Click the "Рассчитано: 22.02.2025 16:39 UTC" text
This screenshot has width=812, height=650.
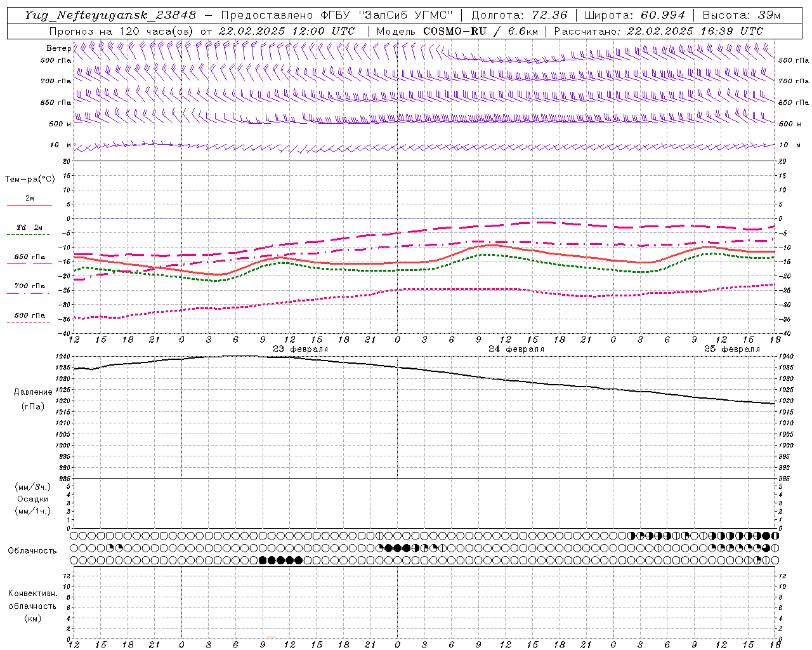(658, 31)
